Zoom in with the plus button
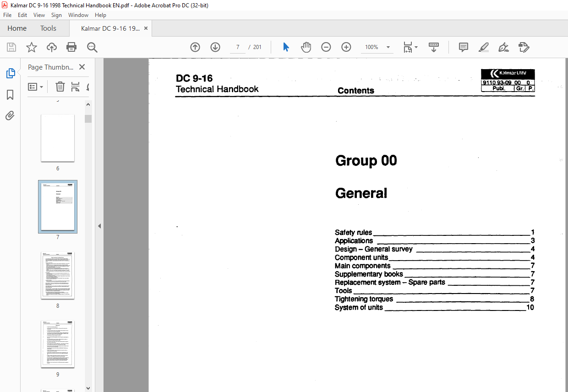 click(x=346, y=47)
